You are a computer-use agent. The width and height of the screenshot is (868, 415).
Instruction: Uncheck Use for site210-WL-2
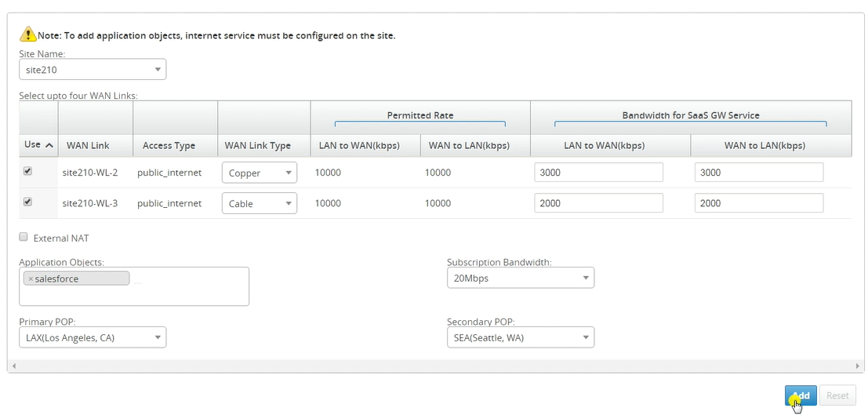[x=27, y=172]
